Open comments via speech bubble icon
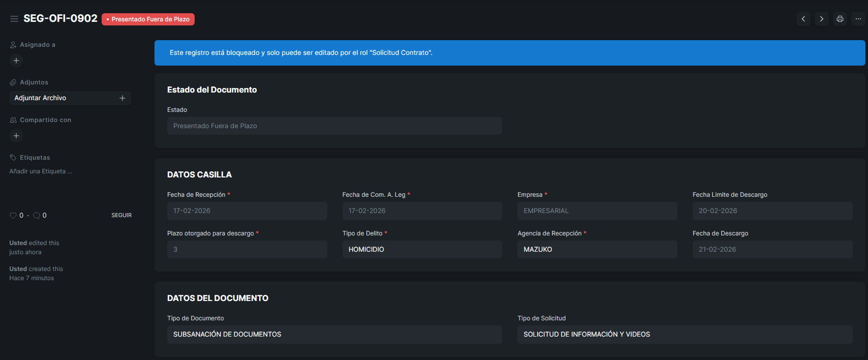Image resolution: width=868 pixels, height=360 pixels. click(x=37, y=216)
